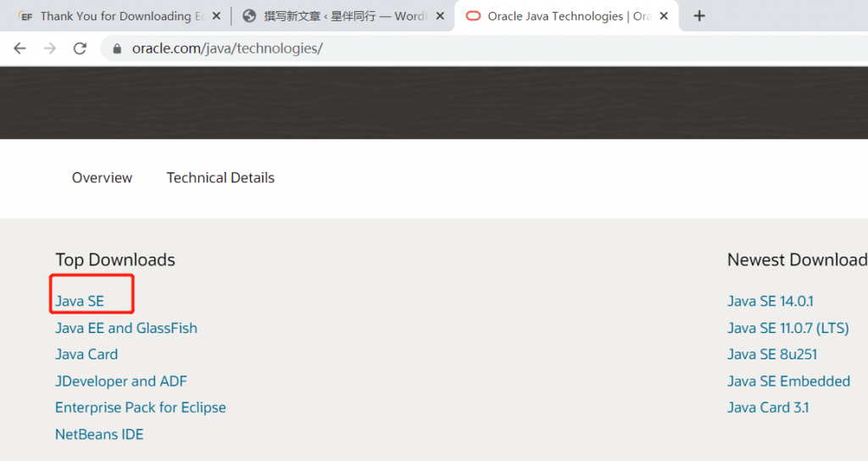Screen dimensions: 868x461
Task: Go back to the previous page
Action: point(20,48)
